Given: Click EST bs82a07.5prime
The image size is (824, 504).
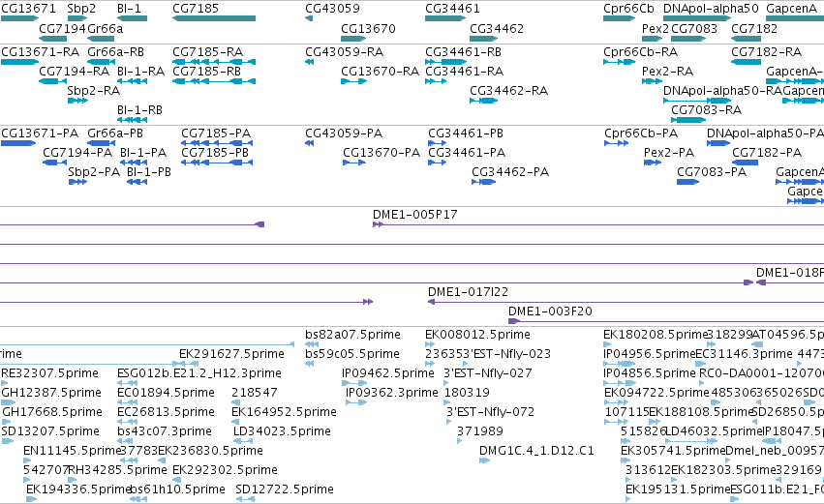Looking at the screenshot, I should click(352, 335).
